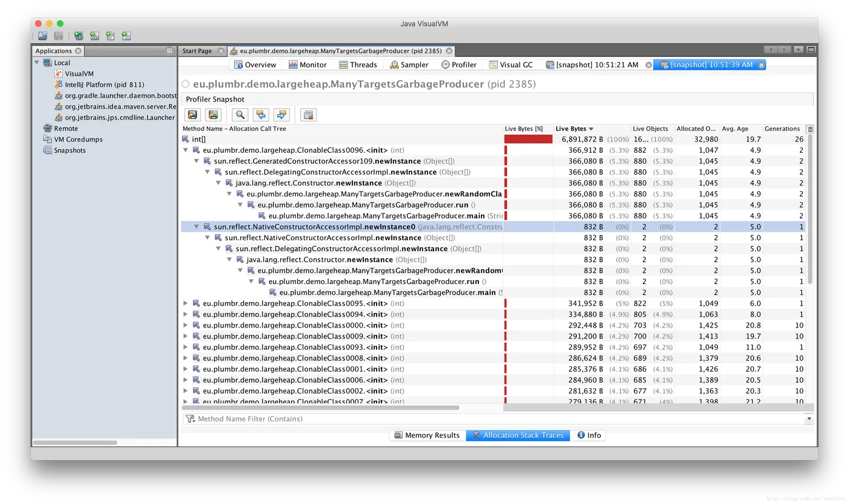Select the Allocation Stack Traces button
This screenshot has height=504, width=849.
coord(518,435)
